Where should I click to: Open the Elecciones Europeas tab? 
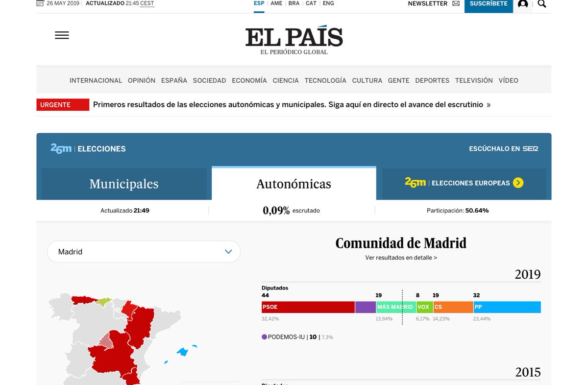[x=464, y=183]
